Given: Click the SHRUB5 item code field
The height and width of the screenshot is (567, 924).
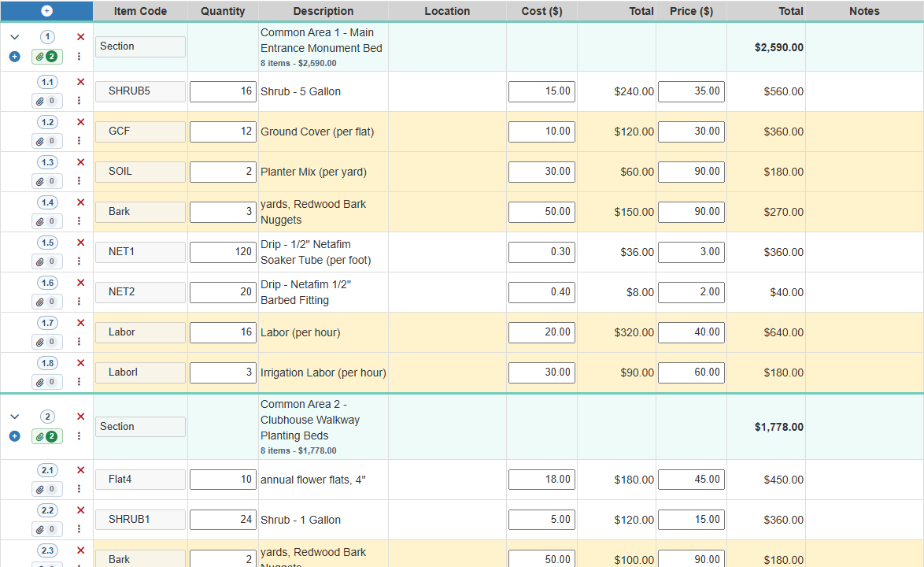Looking at the screenshot, I should point(140,91).
